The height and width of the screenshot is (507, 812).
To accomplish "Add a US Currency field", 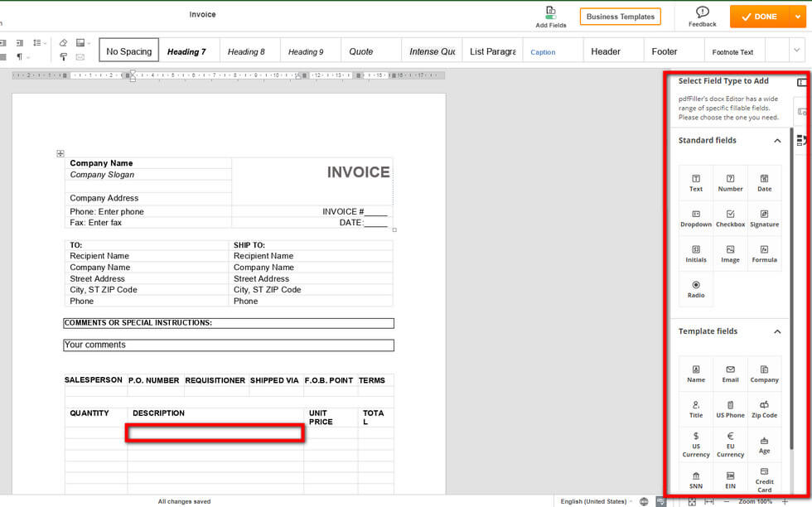I will [696, 447].
